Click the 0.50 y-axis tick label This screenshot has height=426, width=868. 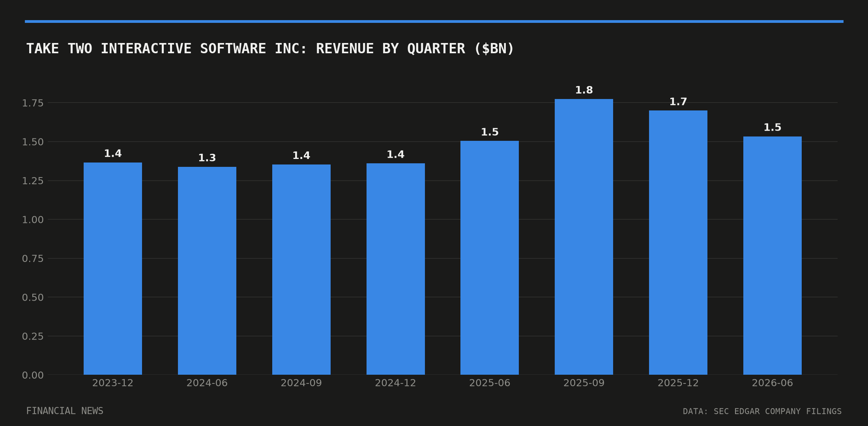33,297
